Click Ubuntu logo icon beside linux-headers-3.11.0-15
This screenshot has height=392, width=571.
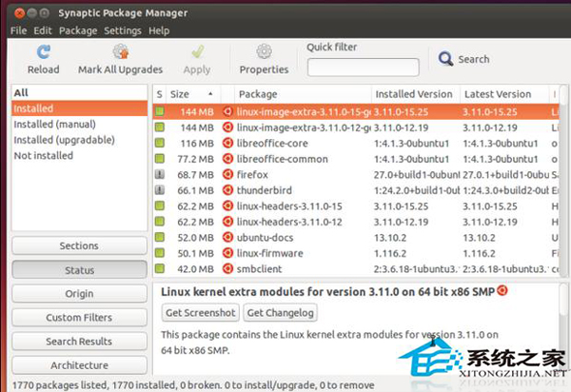tap(227, 206)
